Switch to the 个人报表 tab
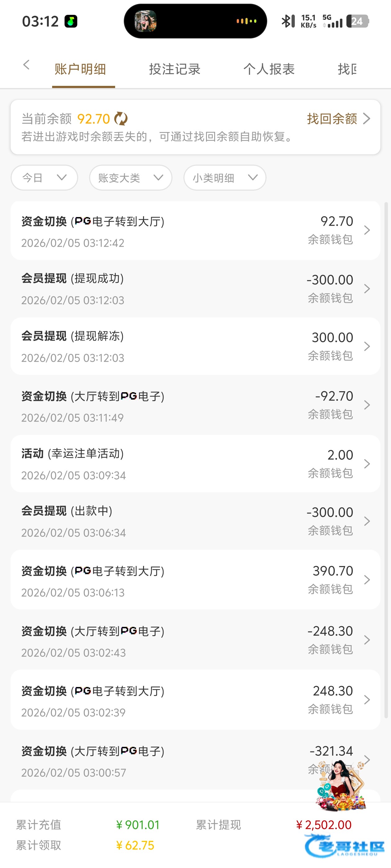 pyautogui.click(x=269, y=69)
